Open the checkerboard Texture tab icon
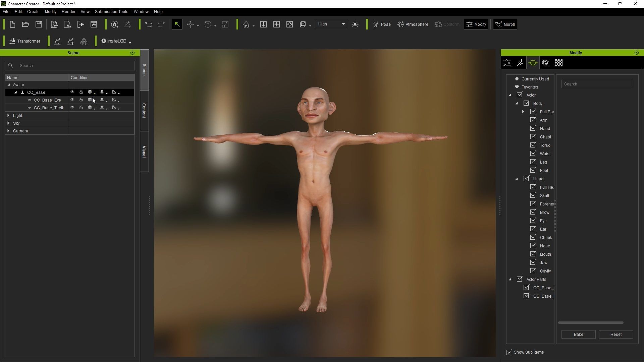Viewport: 644px width, 362px height. [559, 63]
